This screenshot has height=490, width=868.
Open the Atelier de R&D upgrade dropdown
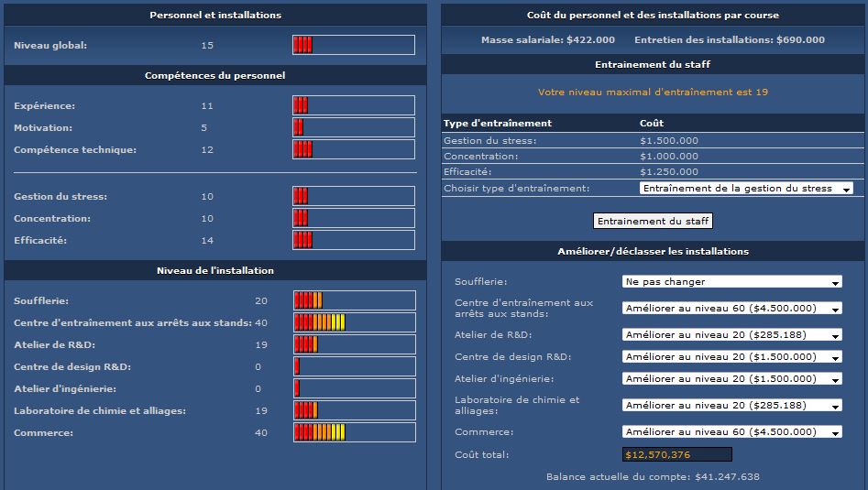point(731,334)
